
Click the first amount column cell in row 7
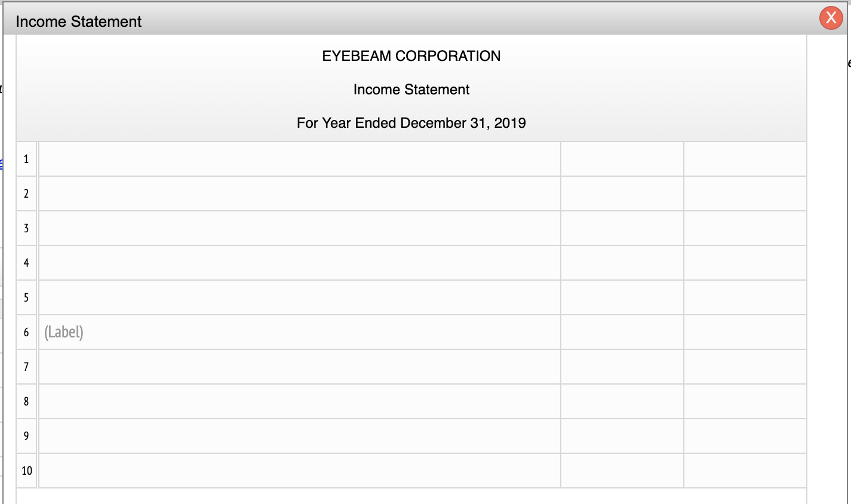[x=622, y=367]
